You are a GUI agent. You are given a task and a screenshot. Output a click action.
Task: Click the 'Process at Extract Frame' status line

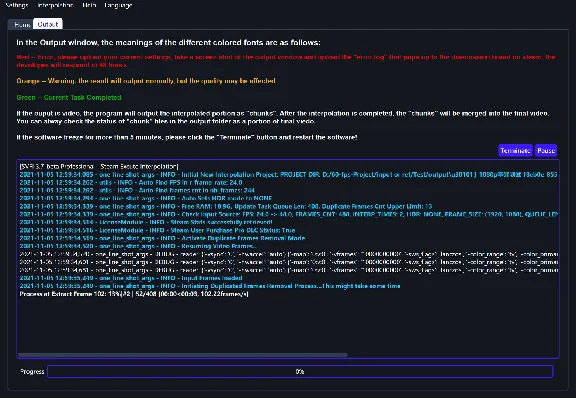click(134, 294)
